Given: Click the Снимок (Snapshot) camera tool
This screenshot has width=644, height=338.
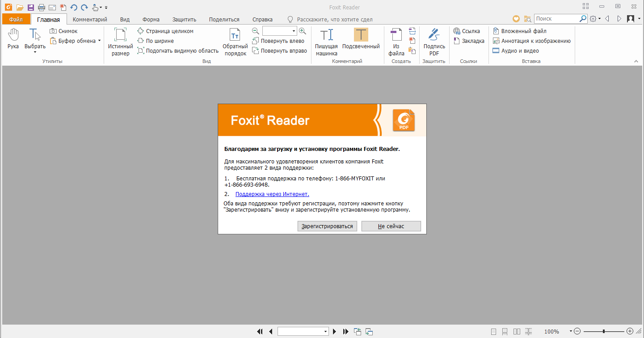Looking at the screenshot, I should [x=63, y=31].
